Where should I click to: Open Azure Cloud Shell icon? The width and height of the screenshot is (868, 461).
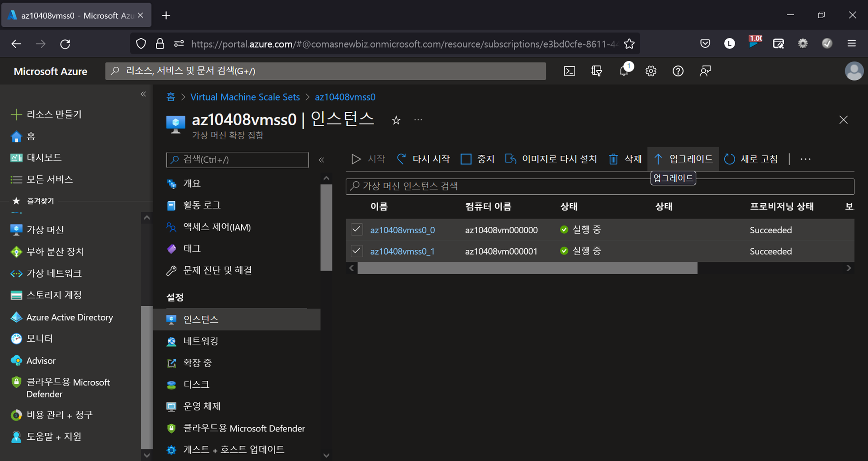(569, 71)
